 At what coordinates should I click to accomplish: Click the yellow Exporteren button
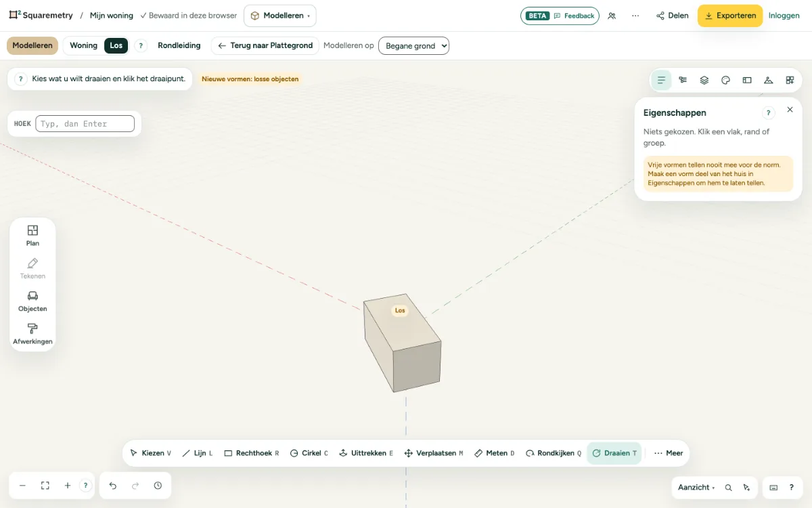(x=730, y=16)
